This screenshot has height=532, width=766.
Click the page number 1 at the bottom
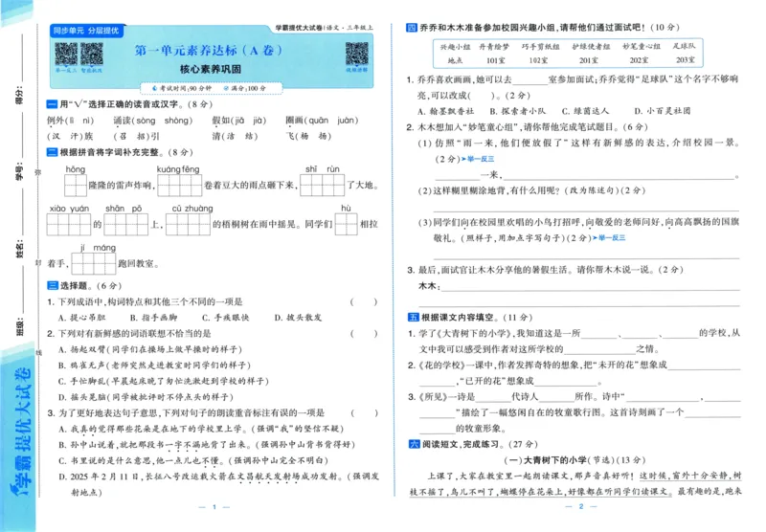214,507
